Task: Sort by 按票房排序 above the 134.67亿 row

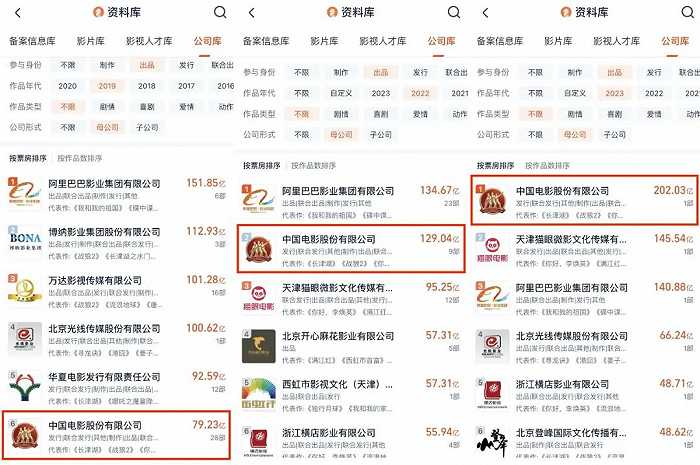Action: (x=262, y=166)
